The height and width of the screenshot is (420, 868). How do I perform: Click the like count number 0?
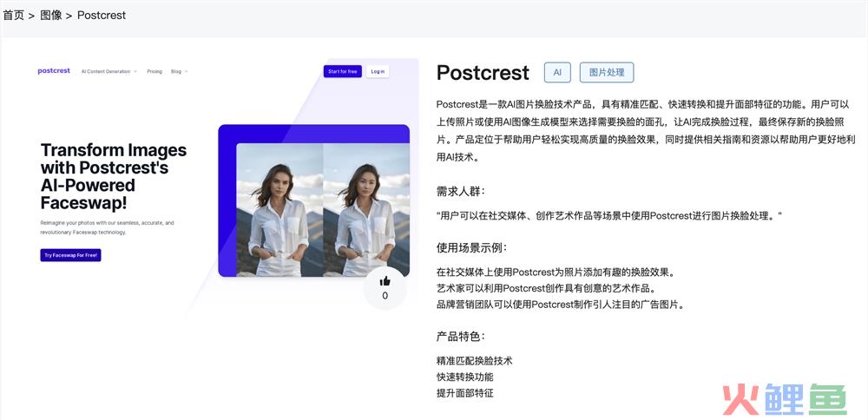(x=385, y=296)
